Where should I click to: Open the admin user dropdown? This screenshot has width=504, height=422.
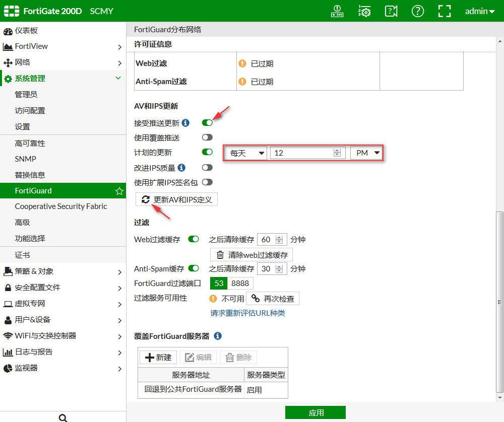[480, 11]
